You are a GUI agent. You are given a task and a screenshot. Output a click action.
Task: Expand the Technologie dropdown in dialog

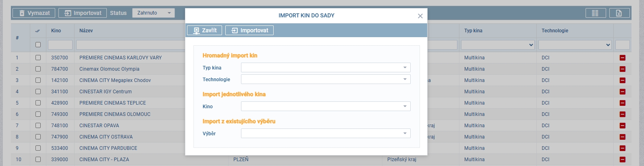(x=325, y=79)
